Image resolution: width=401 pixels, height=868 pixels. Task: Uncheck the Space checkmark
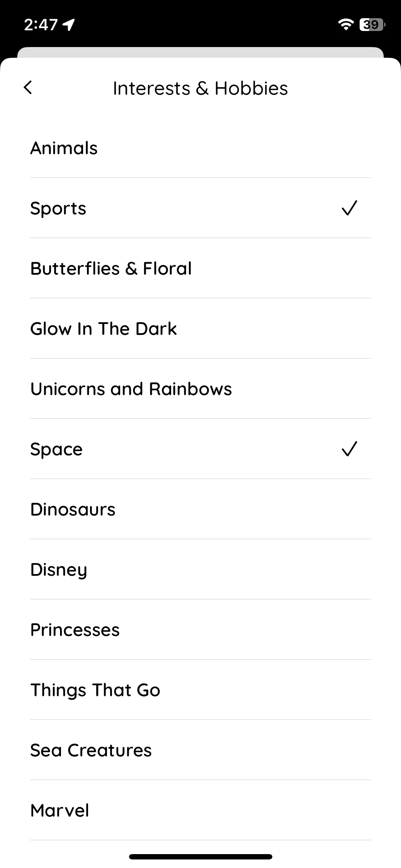click(349, 449)
